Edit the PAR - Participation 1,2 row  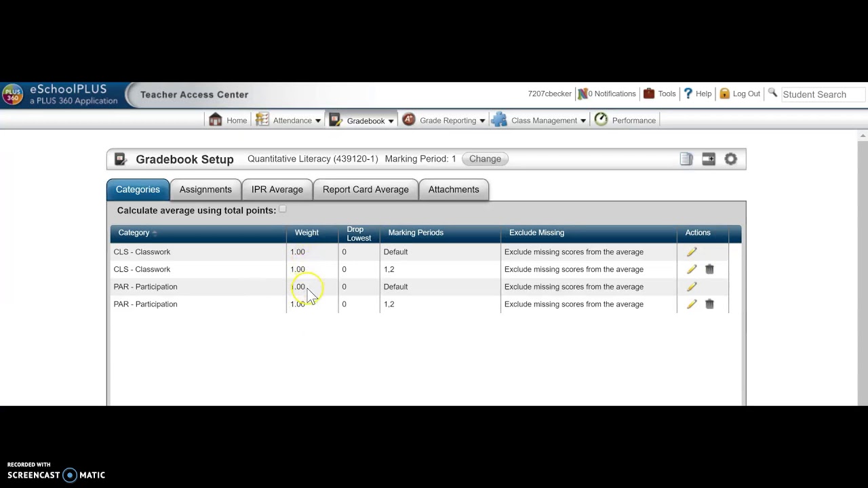coord(692,304)
